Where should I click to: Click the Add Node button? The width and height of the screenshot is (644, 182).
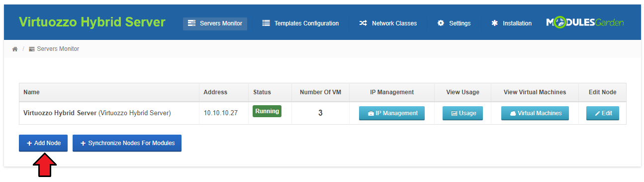43,143
